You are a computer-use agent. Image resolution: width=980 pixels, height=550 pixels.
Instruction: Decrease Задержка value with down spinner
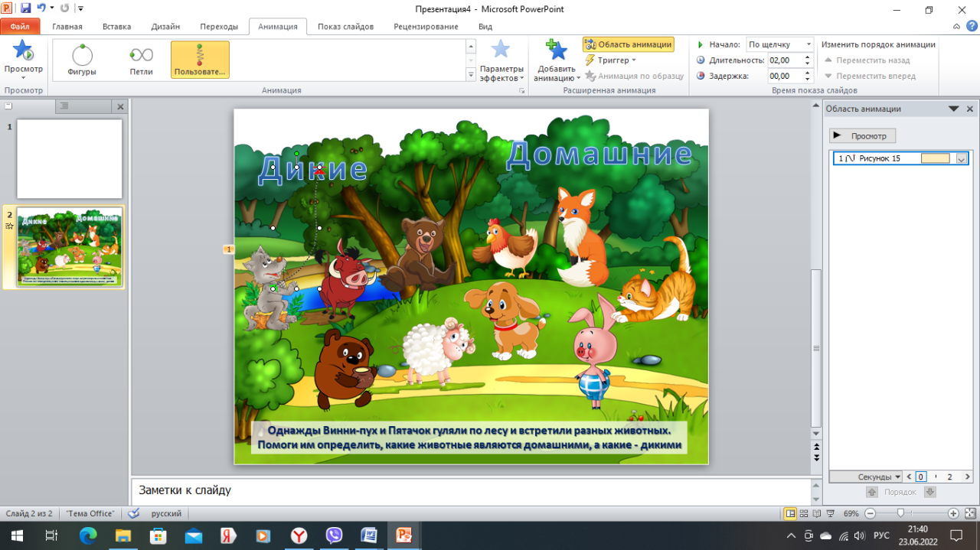click(x=807, y=80)
